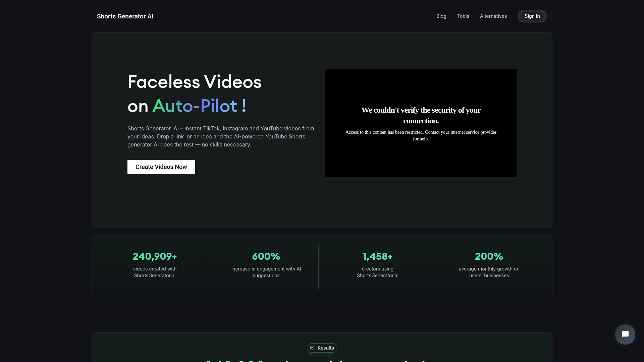Click the 'Auto-Pilot !' gradient text
This screenshot has height=362, width=644.
(x=199, y=106)
